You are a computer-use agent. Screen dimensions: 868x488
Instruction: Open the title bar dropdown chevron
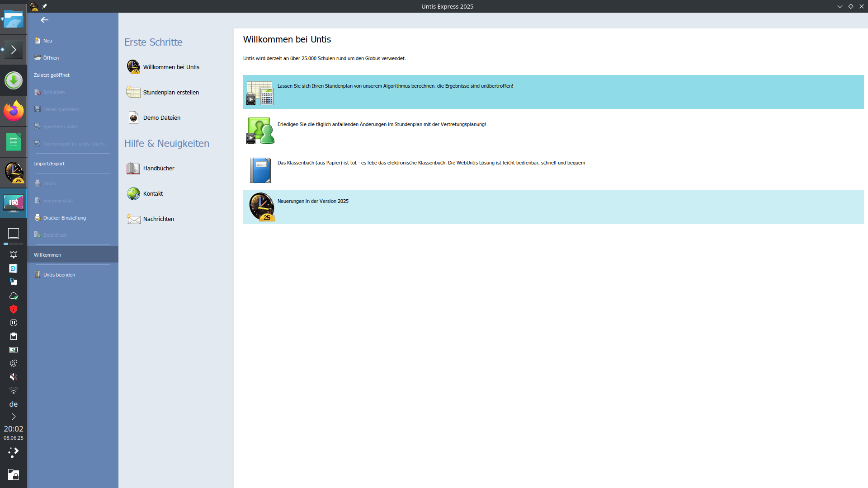(x=840, y=6)
